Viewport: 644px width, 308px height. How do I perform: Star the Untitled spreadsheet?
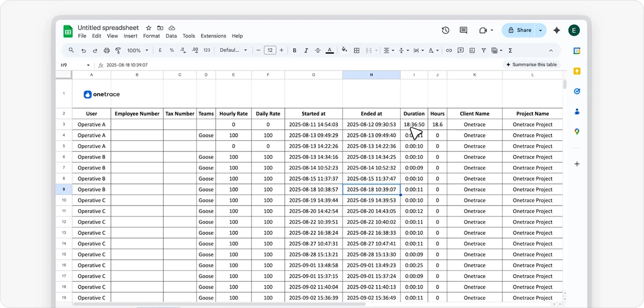click(x=149, y=28)
